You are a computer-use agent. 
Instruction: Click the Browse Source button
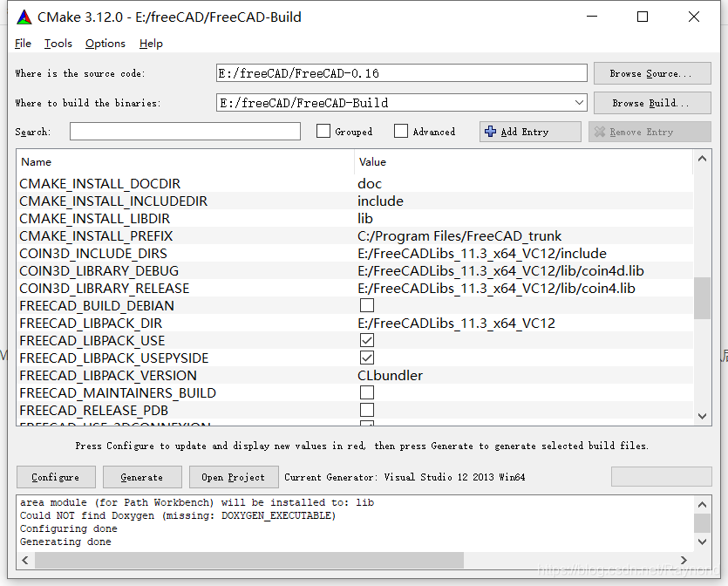click(652, 73)
